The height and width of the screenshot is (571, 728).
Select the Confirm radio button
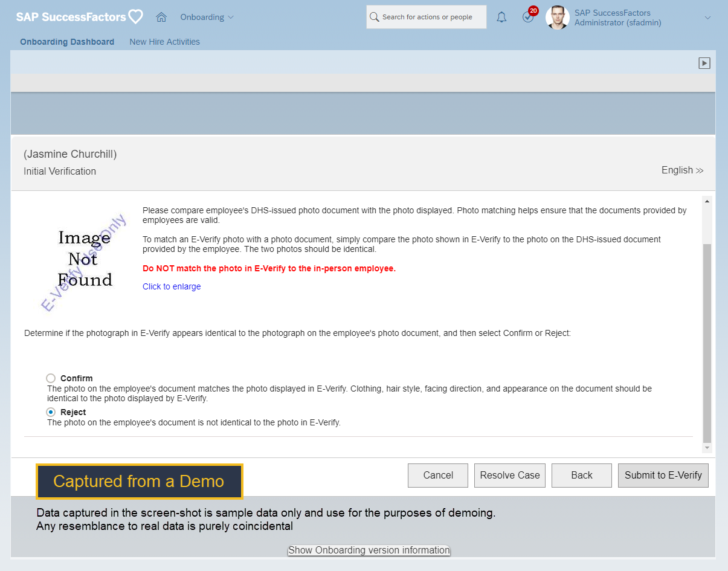[51, 378]
